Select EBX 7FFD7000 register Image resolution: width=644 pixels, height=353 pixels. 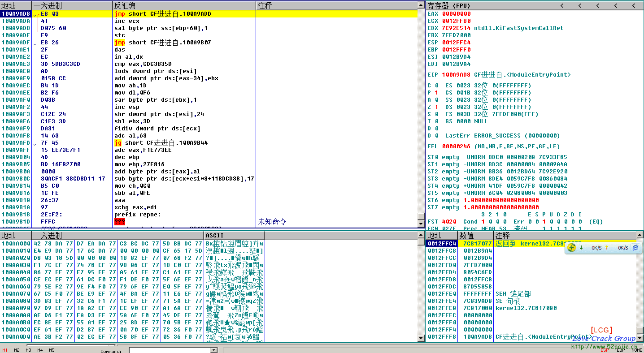click(449, 35)
